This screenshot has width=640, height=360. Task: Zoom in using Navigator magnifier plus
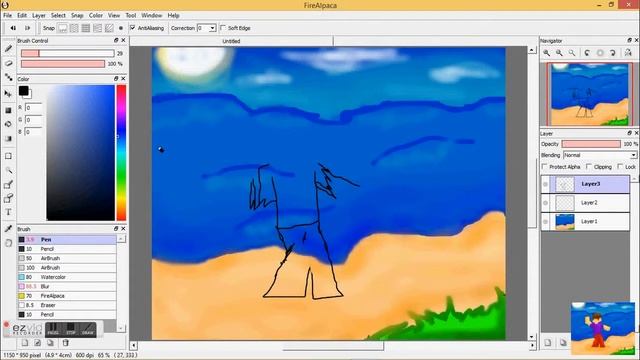547,53
